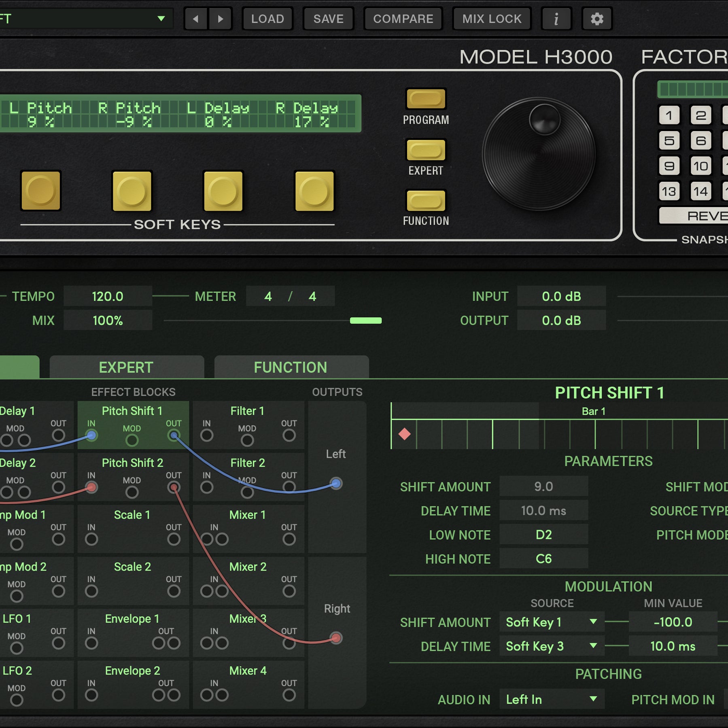
Task: Open the Shift Amount source dropdown showing Soft Key 1
Action: click(x=551, y=622)
